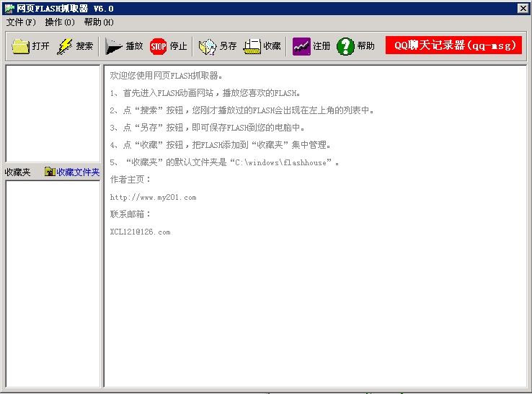
Task: Close the 网页FLASH抓取器 window
Action: (x=523, y=9)
